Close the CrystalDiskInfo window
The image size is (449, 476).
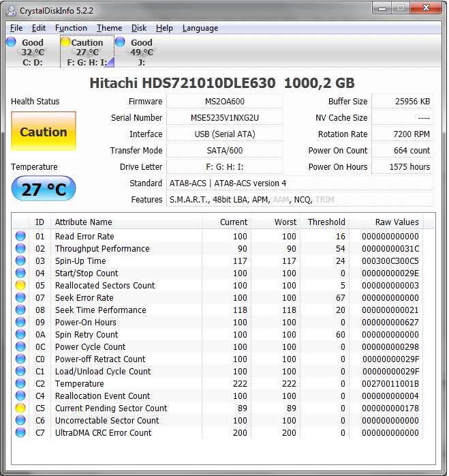[x=426, y=8]
